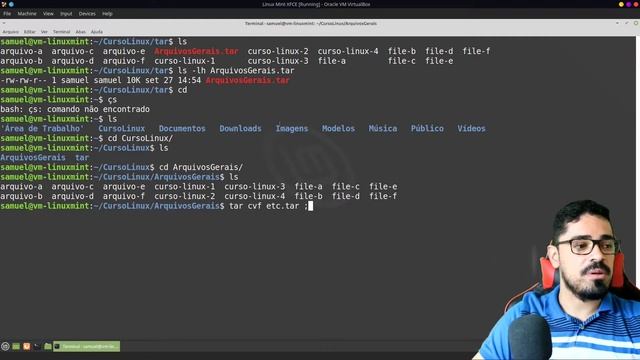This screenshot has height=360, width=640.
Task: Open the terminal Abas menu
Action: (x=80, y=32)
